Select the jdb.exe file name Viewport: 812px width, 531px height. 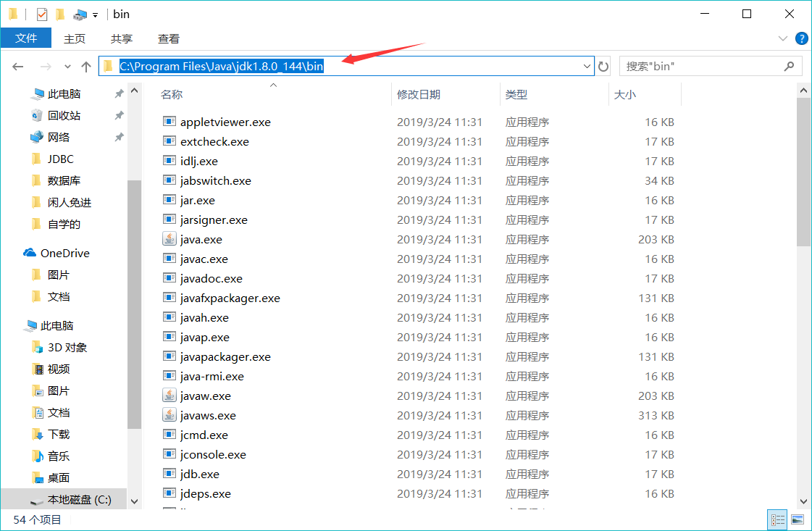click(199, 474)
